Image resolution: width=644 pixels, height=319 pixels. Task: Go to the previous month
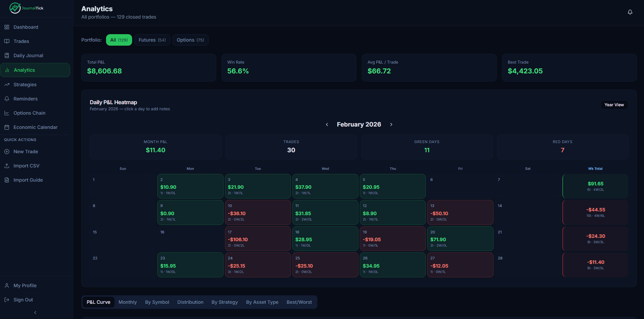tap(327, 124)
